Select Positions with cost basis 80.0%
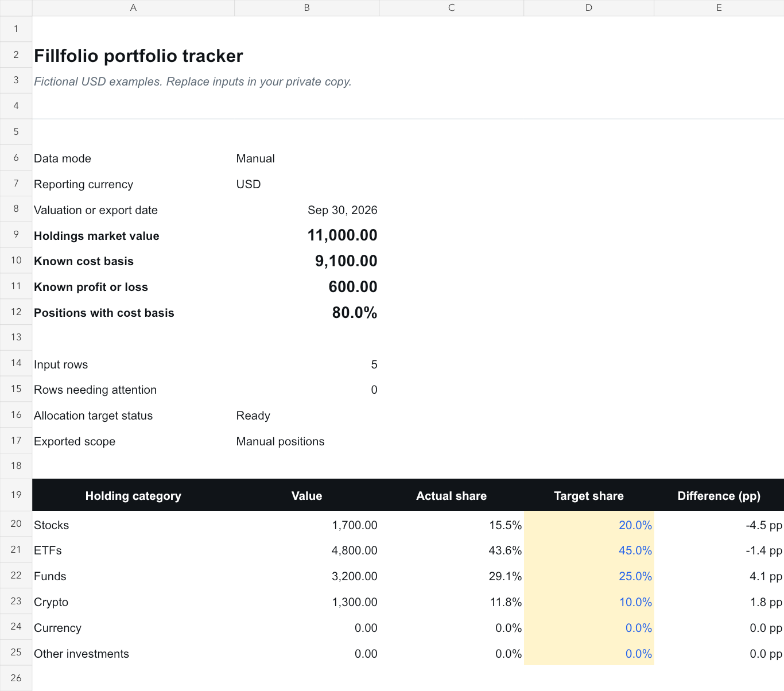The height and width of the screenshot is (691, 784). point(306,313)
